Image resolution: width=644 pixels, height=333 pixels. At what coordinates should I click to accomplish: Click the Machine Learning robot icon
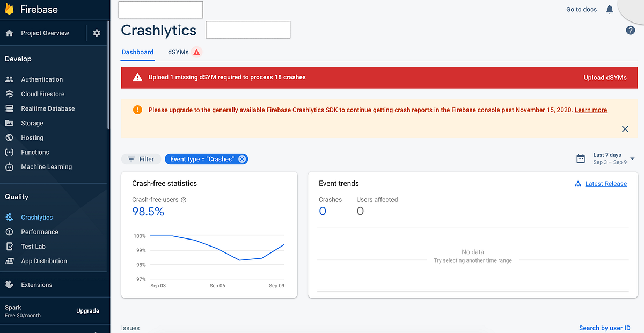point(9,167)
